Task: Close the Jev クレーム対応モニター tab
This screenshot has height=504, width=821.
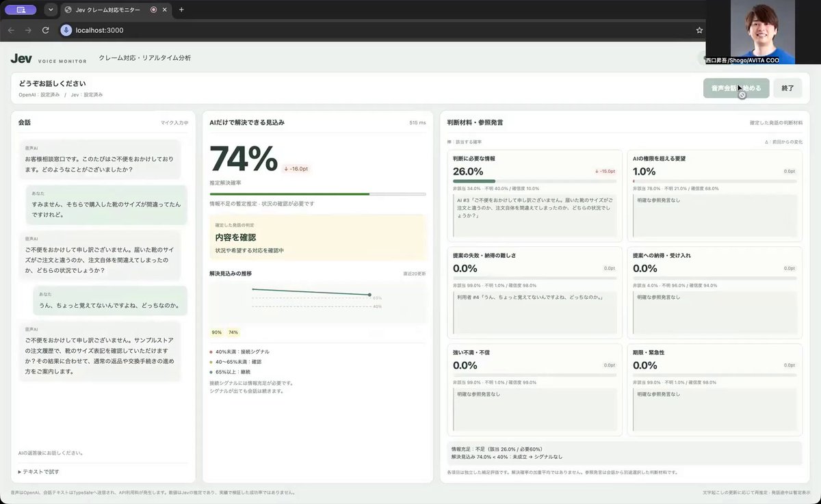Action: point(166,10)
